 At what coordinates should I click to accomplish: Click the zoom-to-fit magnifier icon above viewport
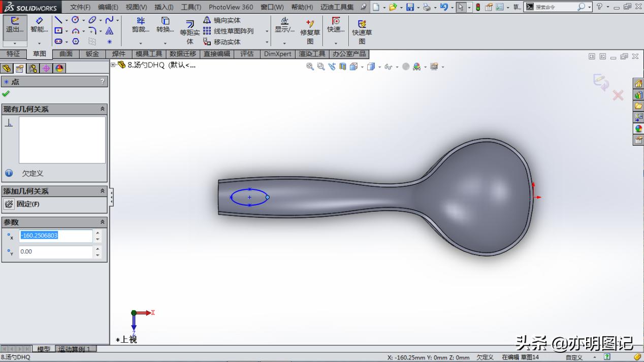[309, 67]
